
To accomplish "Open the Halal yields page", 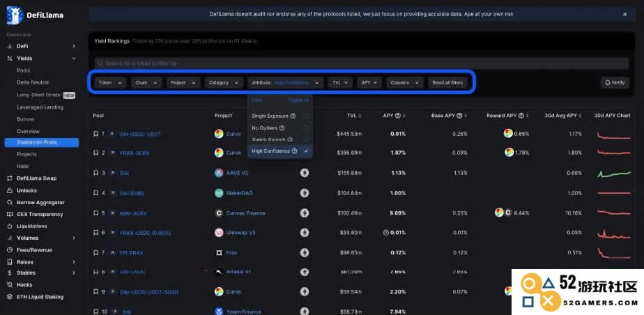I will (x=22, y=166).
